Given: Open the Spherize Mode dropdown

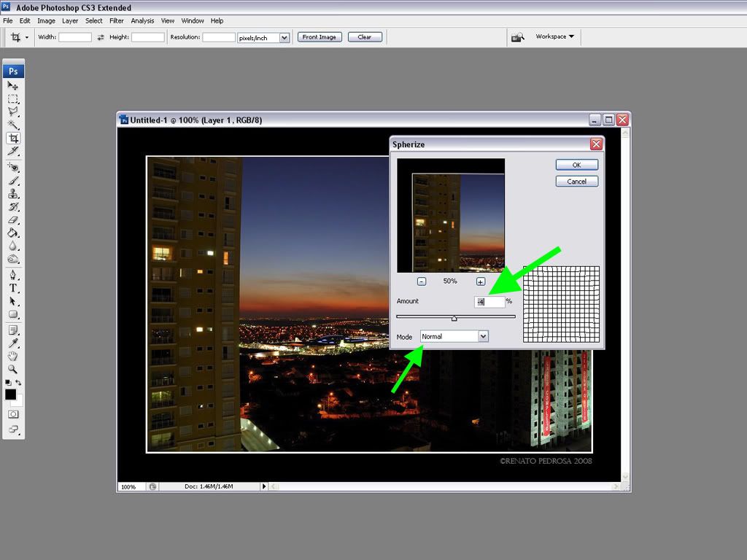Looking at the screenshot, I should click(483, 336).
